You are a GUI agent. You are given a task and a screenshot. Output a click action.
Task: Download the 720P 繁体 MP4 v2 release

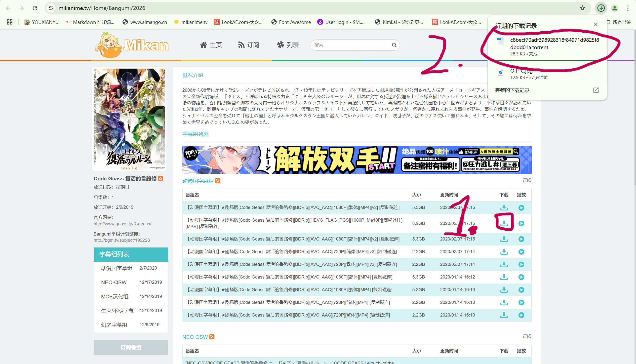point(504,264)
